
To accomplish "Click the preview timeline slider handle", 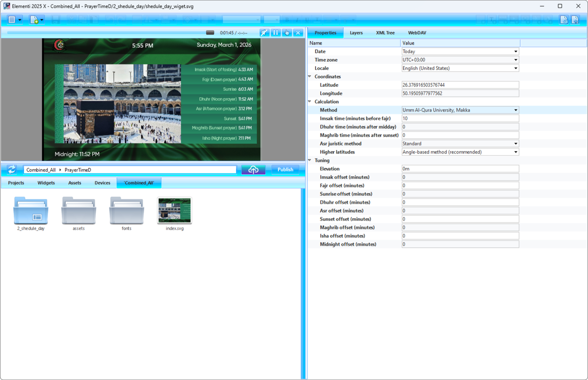I will [210, 33].
